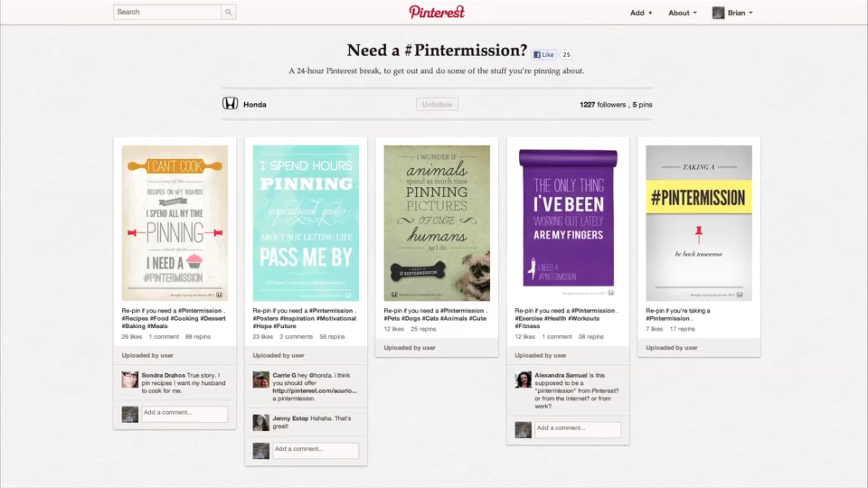This screenshot has height=488, width=868.
Task: Expand the About dropdown menu
Action: pos(682,13)
